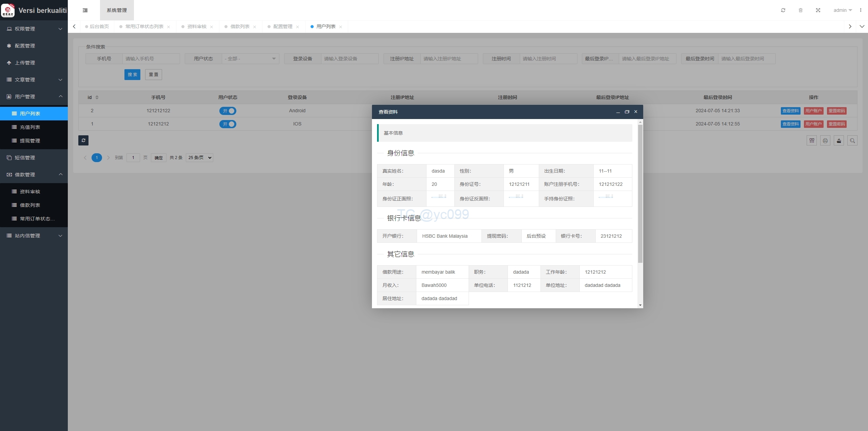Toggle fullscreen with the expand icon

[818, 10]
